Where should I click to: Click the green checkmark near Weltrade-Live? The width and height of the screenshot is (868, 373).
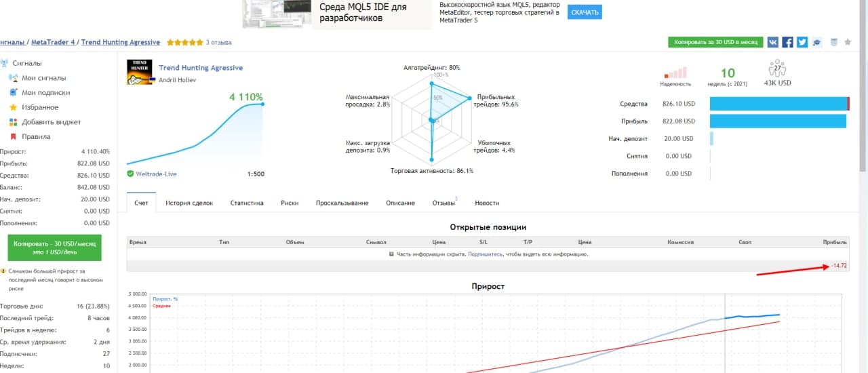pos(130,174)
